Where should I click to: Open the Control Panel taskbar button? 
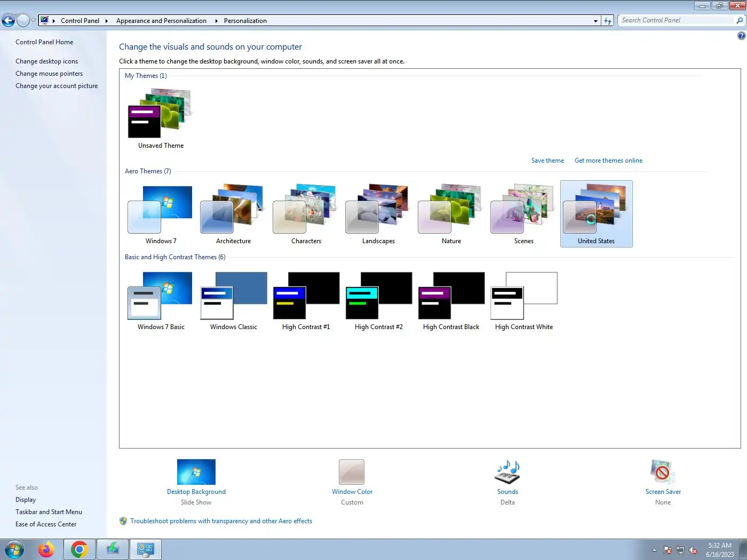[145, 549]
